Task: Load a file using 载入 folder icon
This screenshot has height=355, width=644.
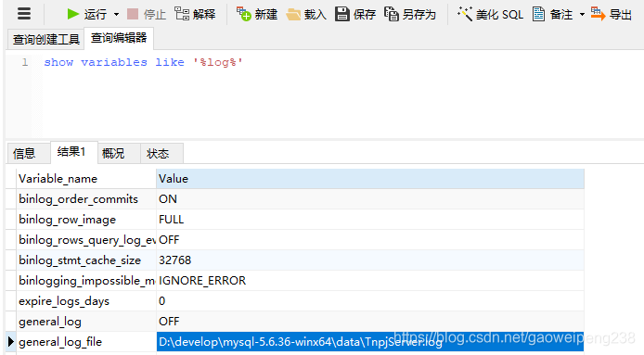Action: pyautogui.click(x=293, y=14)
